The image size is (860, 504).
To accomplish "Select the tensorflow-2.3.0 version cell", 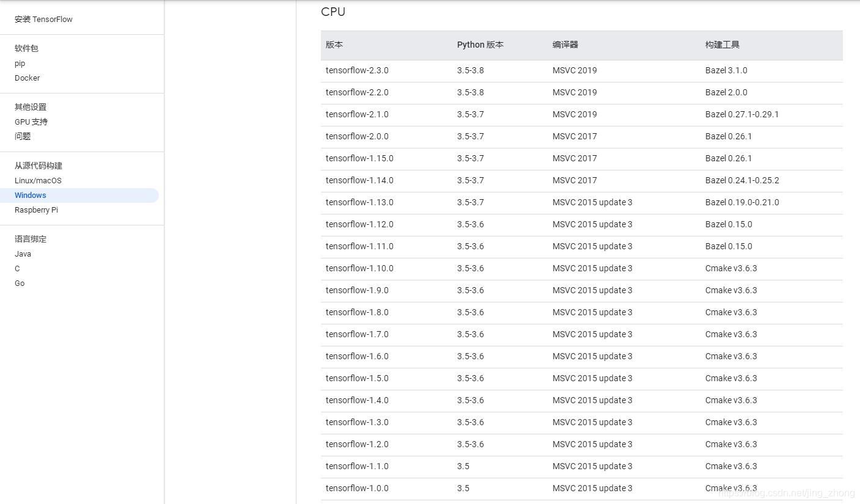I will (x=357, y=70).
